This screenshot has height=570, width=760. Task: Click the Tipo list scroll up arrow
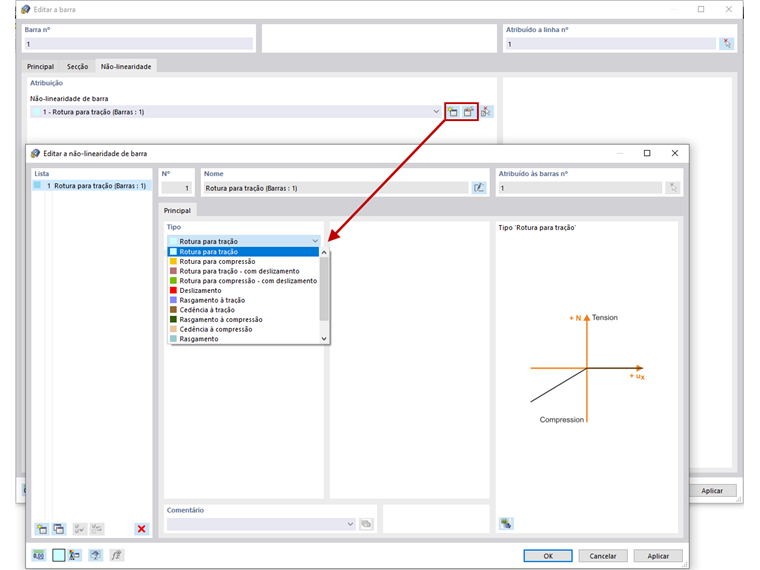pyautogui.click(x=324, y=252)
